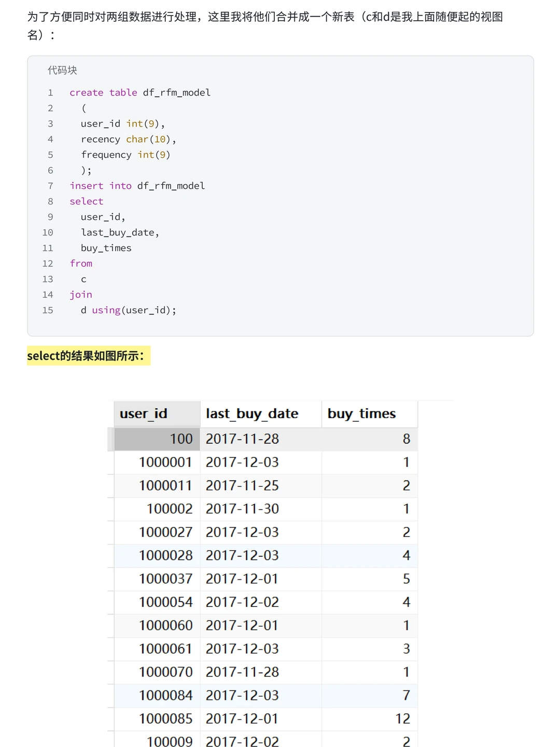Image resolution: width=560 pixels, height=747 pixels.
Task: Click the last_buy_date column header
Action: coord(261,414)
